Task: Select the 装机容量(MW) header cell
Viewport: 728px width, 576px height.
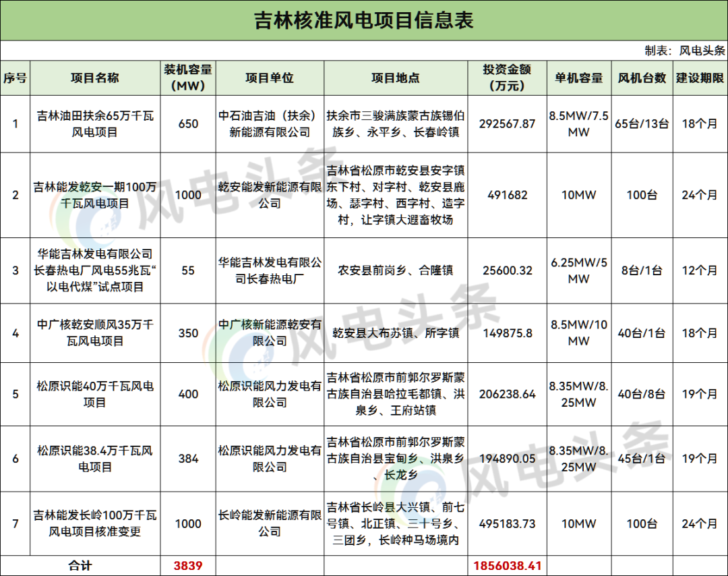Action: [x=188, y=78]
